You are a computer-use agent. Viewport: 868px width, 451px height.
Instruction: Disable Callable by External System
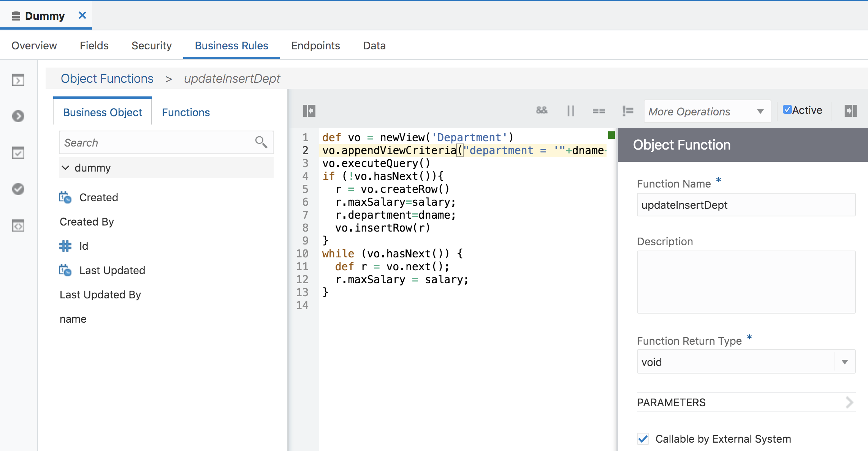pos(643,439)
